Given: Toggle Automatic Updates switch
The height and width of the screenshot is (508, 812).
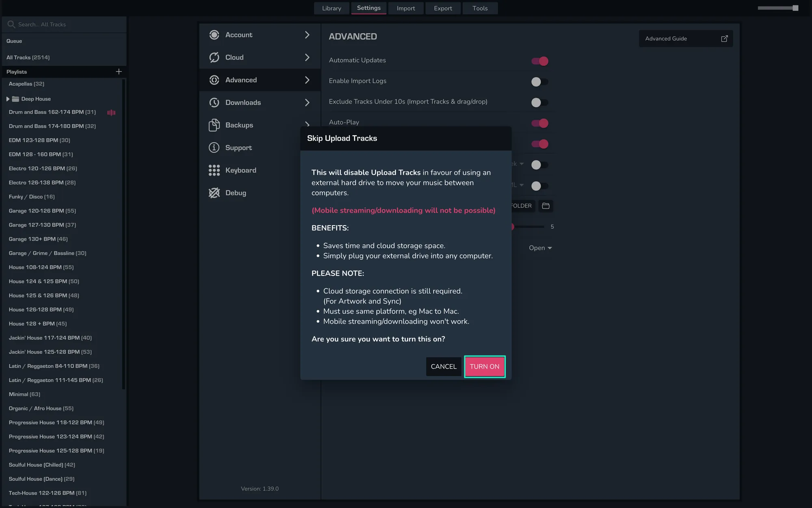Looking at the screenshot, I should (540, 61).
